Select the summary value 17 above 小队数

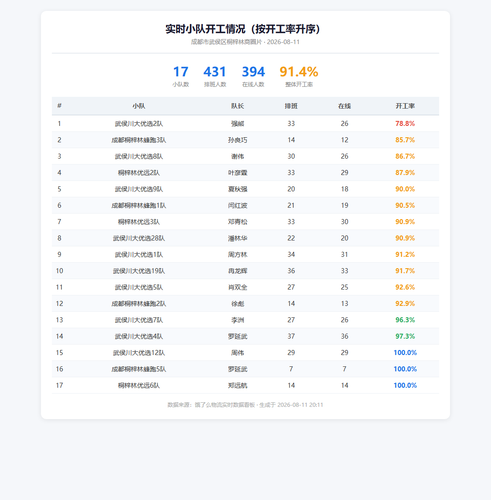click(181, 72)
